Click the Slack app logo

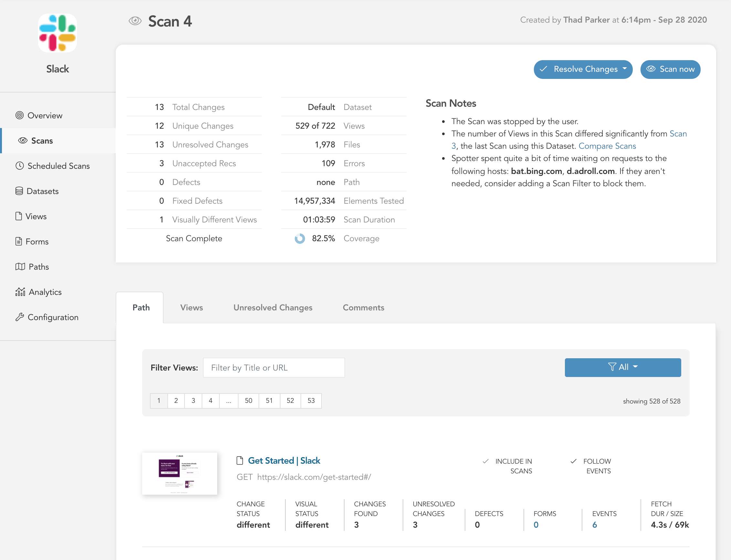(x=58, y=33)
